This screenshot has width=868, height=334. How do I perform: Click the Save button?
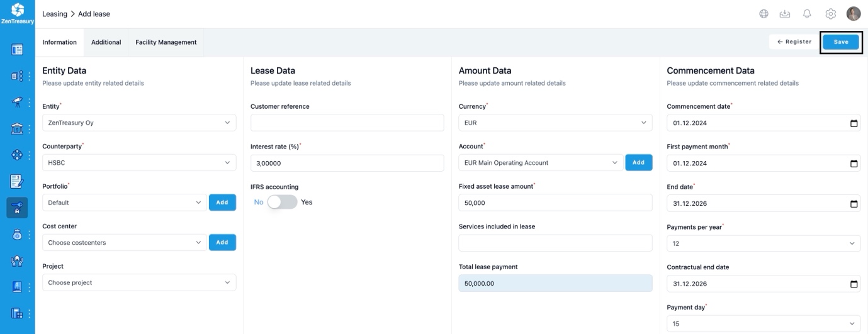pos(841,42)
